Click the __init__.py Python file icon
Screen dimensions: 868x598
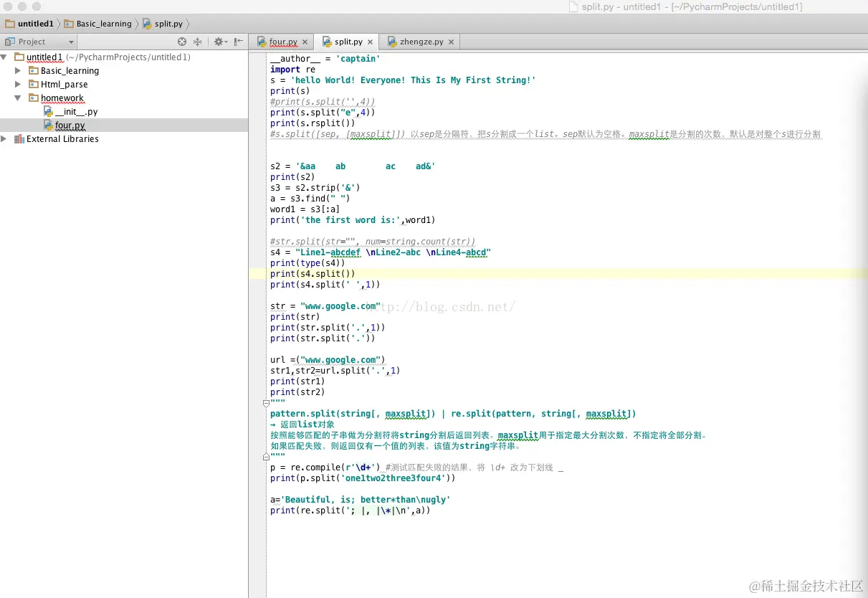48,111
